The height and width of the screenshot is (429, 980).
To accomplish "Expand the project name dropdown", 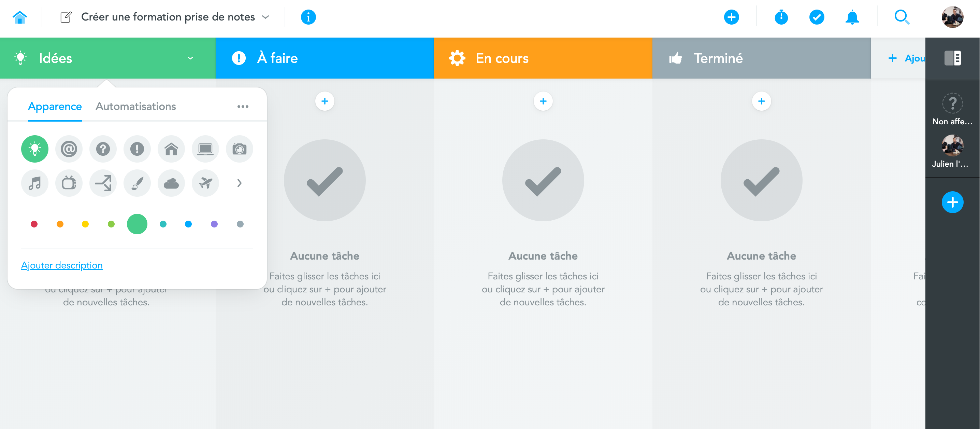I will click(x=265, y=17).
